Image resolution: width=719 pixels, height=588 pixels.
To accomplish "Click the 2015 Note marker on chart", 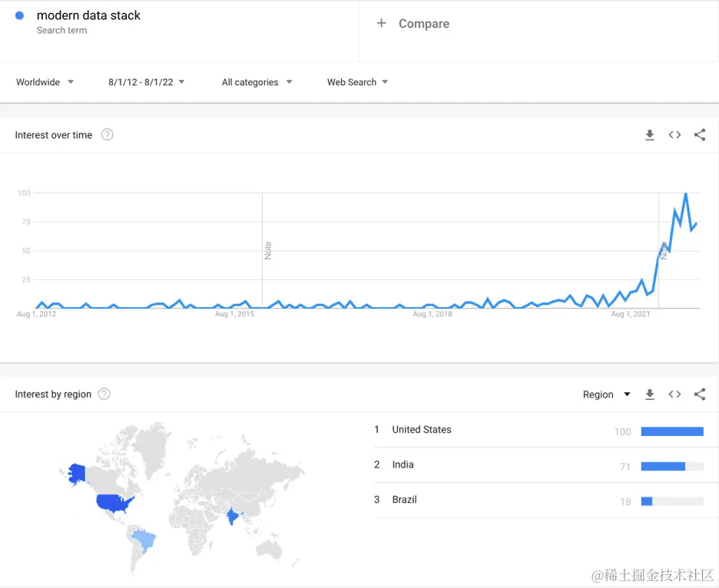I will pyautogui.click(x=268, y=251).
